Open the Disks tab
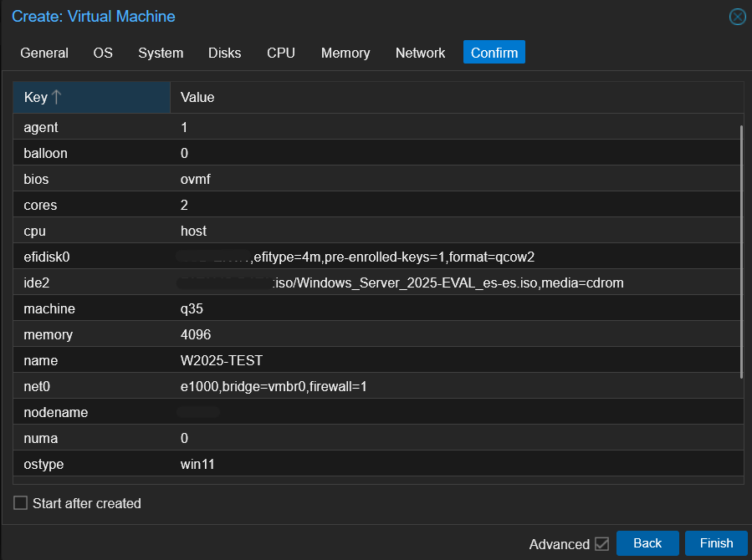 tap(224, 53)
